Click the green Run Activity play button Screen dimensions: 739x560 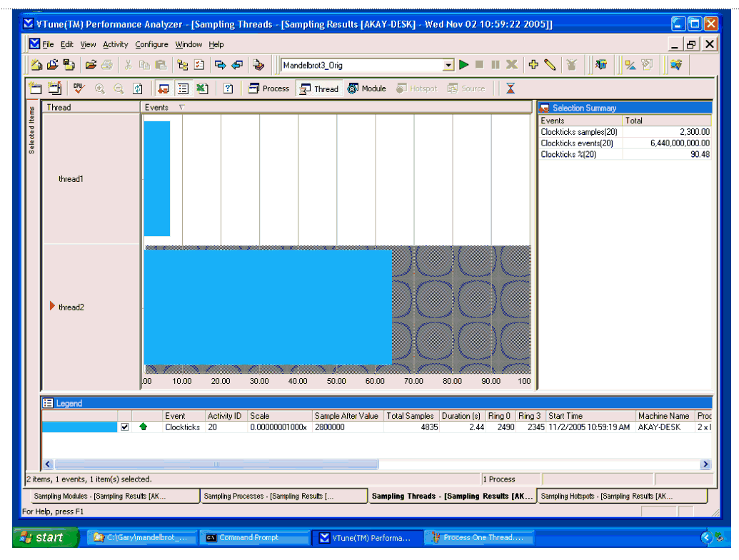(x=464, y=65)
